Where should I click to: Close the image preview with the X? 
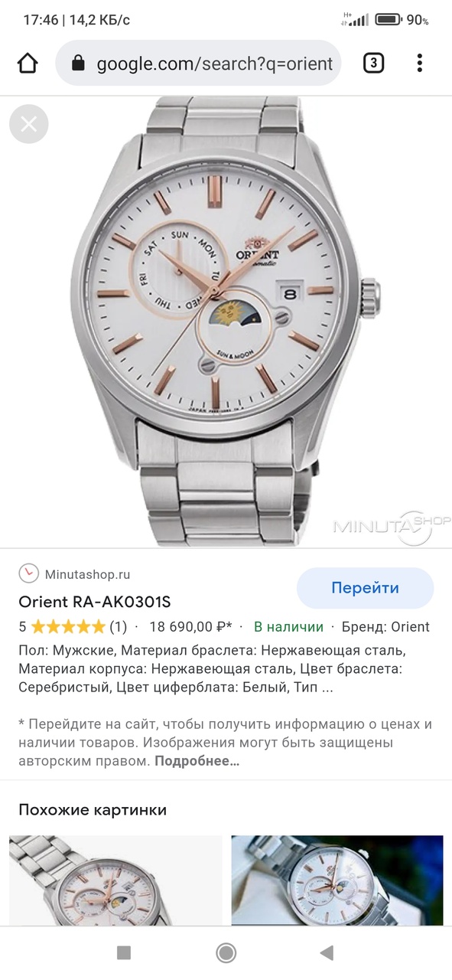[29, 124]
